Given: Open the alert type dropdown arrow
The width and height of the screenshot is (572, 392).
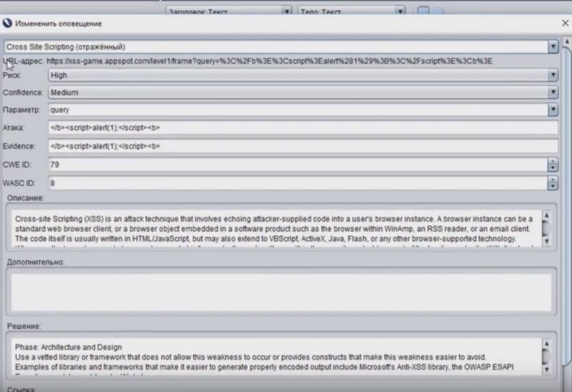Looking at the screenshot, I should tap(553, 46).
